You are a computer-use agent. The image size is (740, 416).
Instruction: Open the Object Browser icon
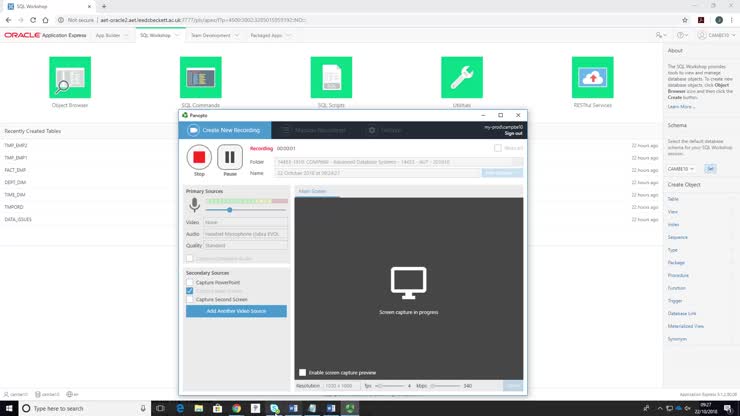70,77
